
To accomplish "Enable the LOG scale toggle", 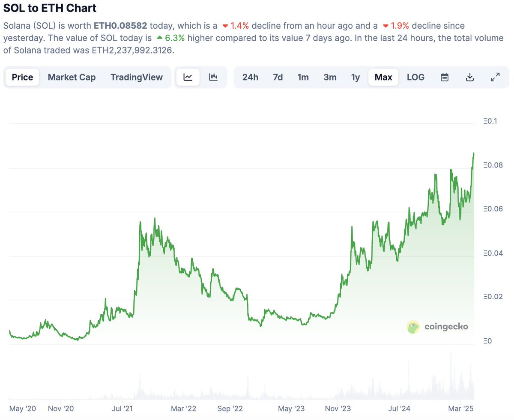I will 415,77.
